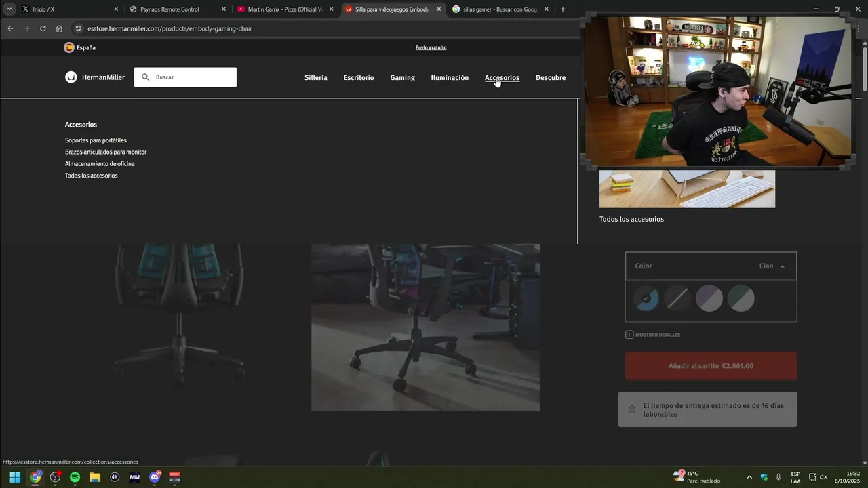Click Añadir al carrito €2.001,00
This screenshot has width=868, height=488.
click(711, 366)
